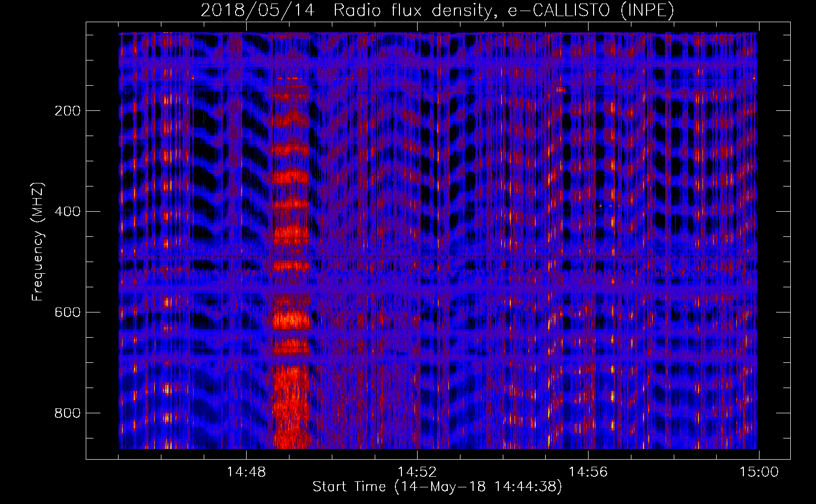This screenshot has width=816, height=504.
Task: Click the 14:52 time tick label
Action: pyautogui.click(x=417, y=472)
